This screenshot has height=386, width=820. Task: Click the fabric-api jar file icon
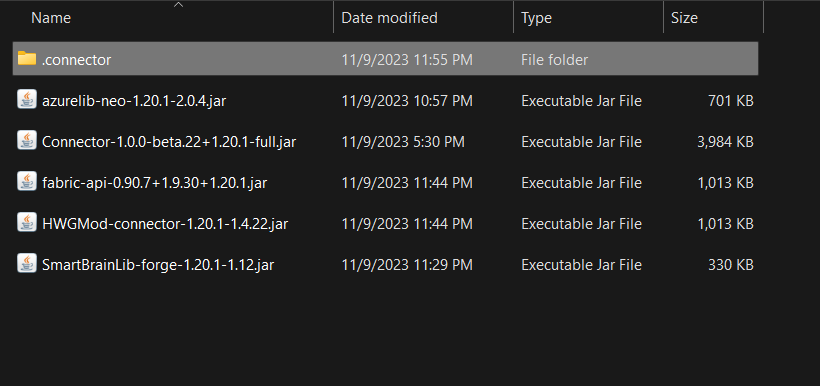click(27, 181)
